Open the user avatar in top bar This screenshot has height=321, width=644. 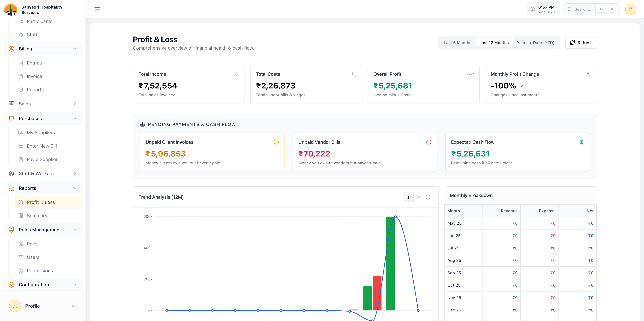tap(630, 9)
